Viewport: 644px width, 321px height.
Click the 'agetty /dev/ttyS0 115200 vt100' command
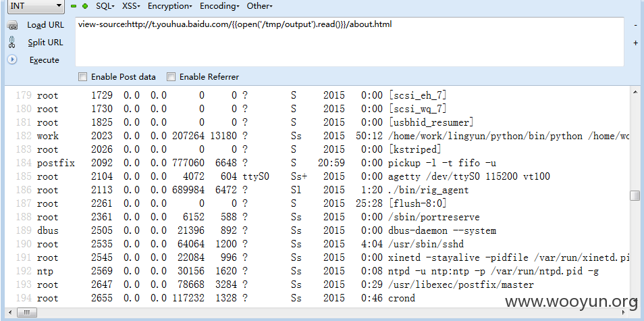coord(469,177)
